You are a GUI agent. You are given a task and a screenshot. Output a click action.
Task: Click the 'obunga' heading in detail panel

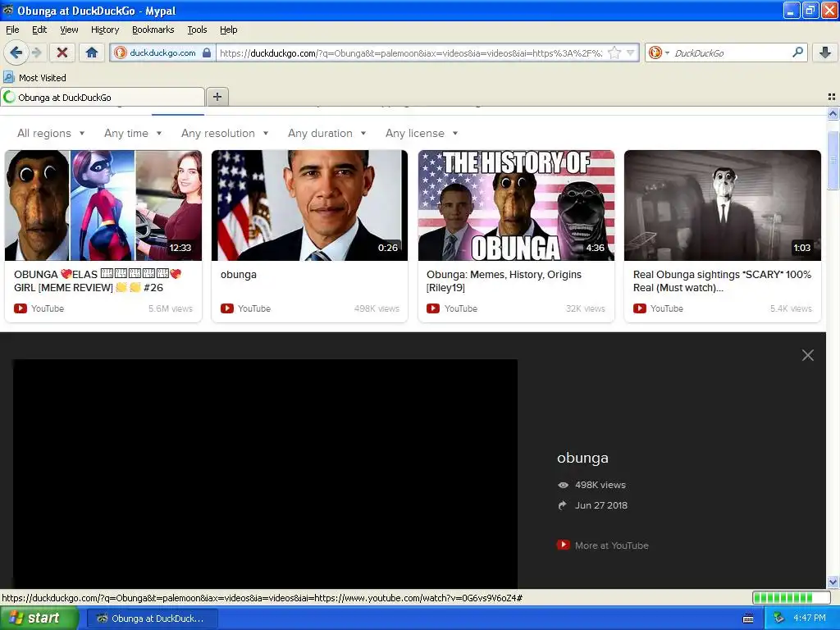582,458
